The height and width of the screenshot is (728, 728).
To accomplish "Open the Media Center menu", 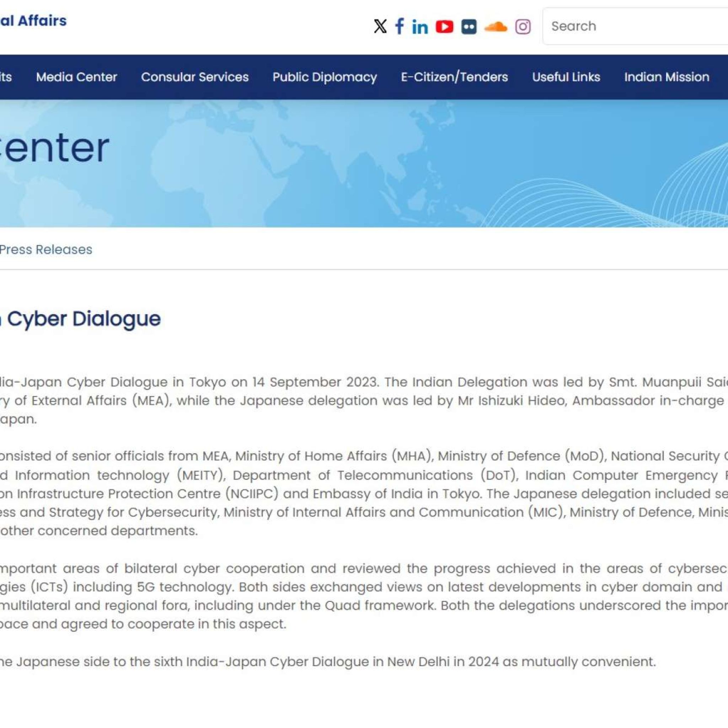I will (x=76, y=77).
